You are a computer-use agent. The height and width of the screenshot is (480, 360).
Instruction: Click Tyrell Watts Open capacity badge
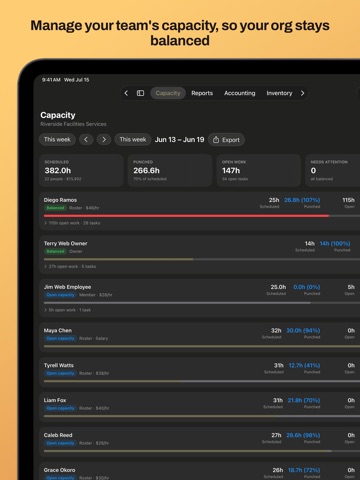click(x=60, y=373)
